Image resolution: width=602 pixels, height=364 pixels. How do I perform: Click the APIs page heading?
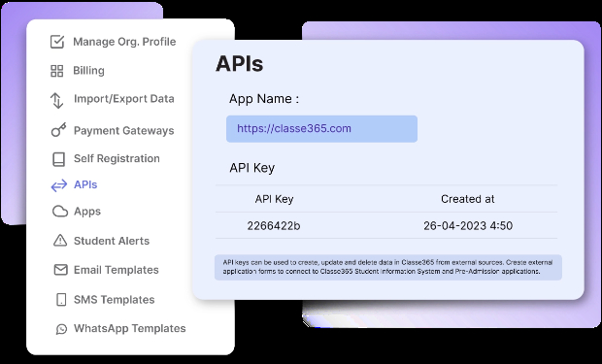click(240, 64)
